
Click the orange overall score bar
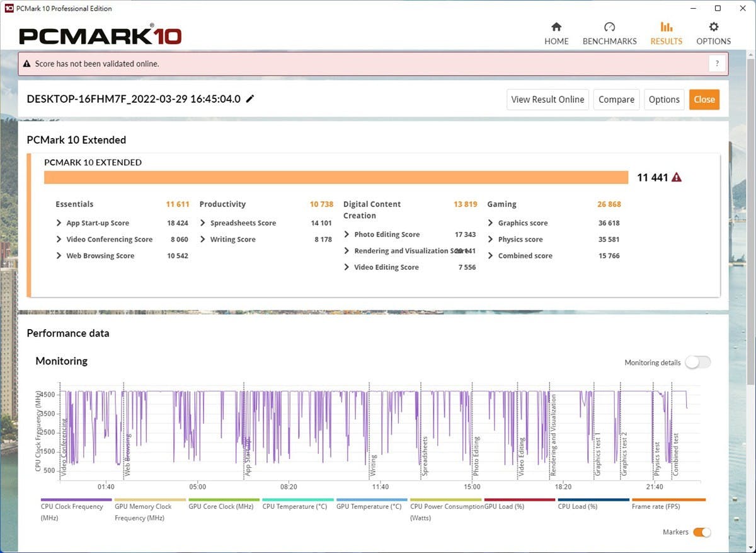[x=336, y=177]
